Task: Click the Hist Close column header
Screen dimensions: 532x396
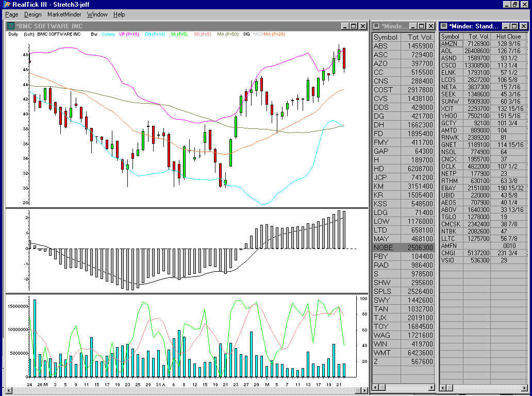Action: 509,36
